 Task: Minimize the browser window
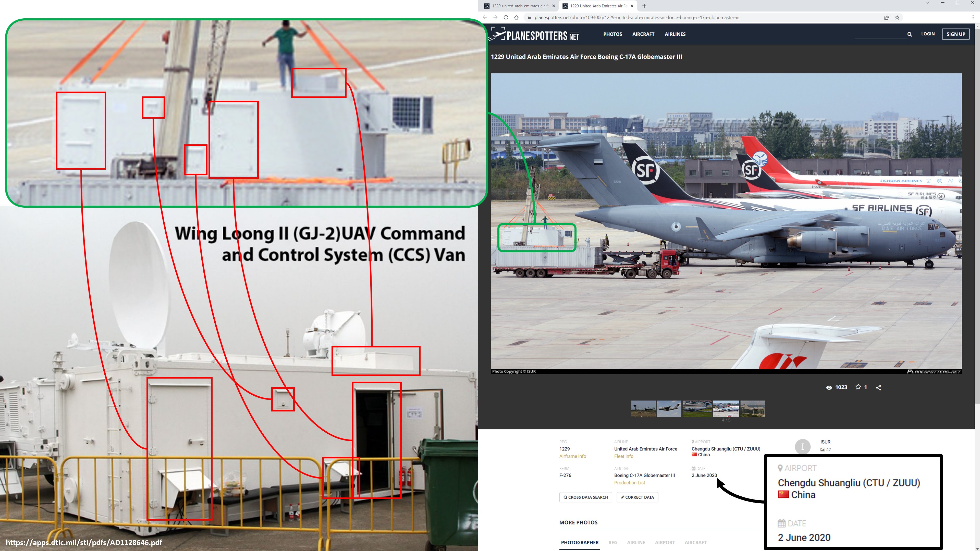pos(943,3)
